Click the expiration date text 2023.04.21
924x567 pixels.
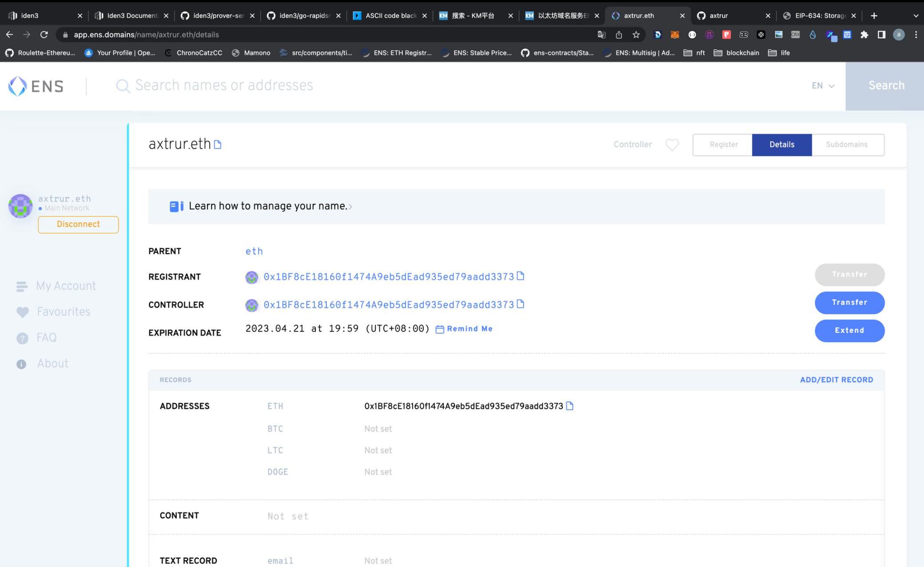point(337,329)
